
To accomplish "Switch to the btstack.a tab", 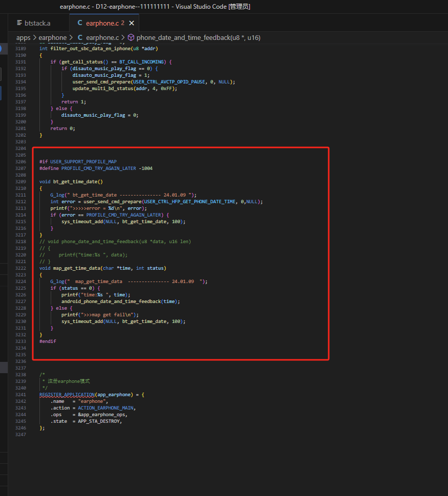I will pos(38,23).
